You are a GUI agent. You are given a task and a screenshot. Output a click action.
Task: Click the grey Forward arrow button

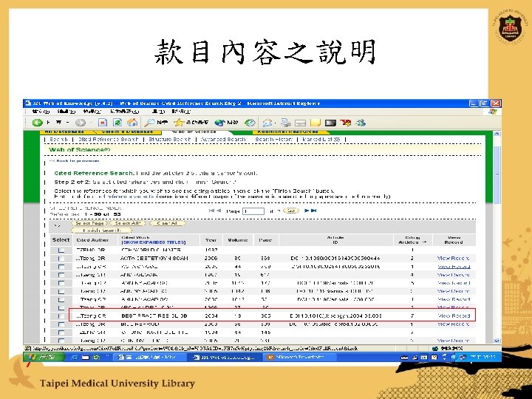(81, 123)
